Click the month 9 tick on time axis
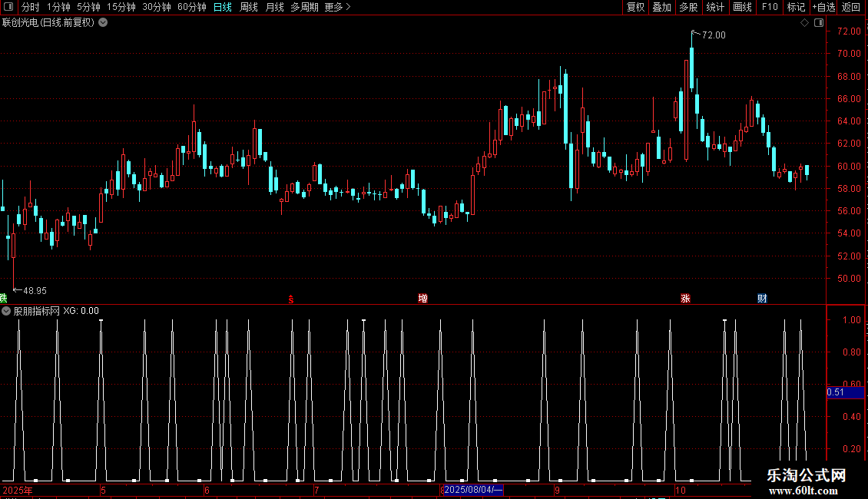 [558, 490]
